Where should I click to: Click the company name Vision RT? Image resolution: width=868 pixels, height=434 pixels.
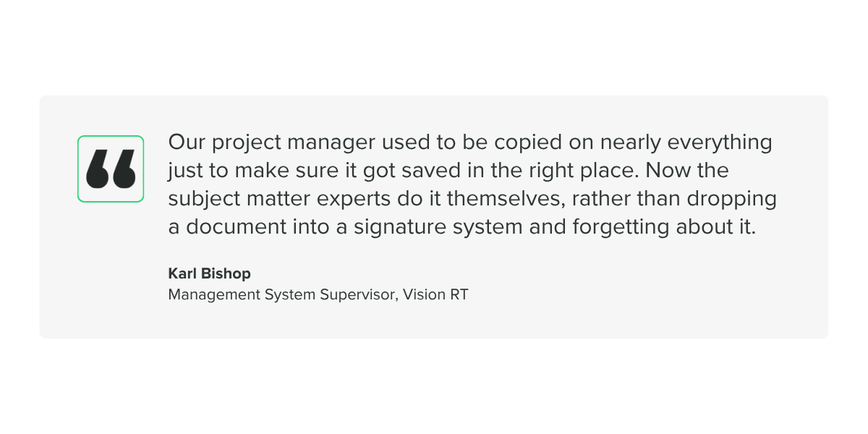click(x=435, y=295)
